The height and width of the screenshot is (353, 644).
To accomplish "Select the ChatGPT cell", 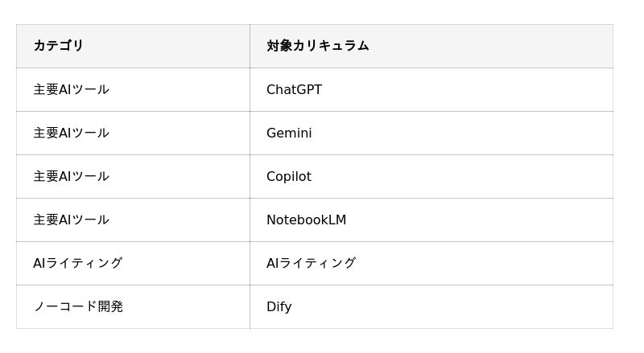I will (x=294, y=90).
